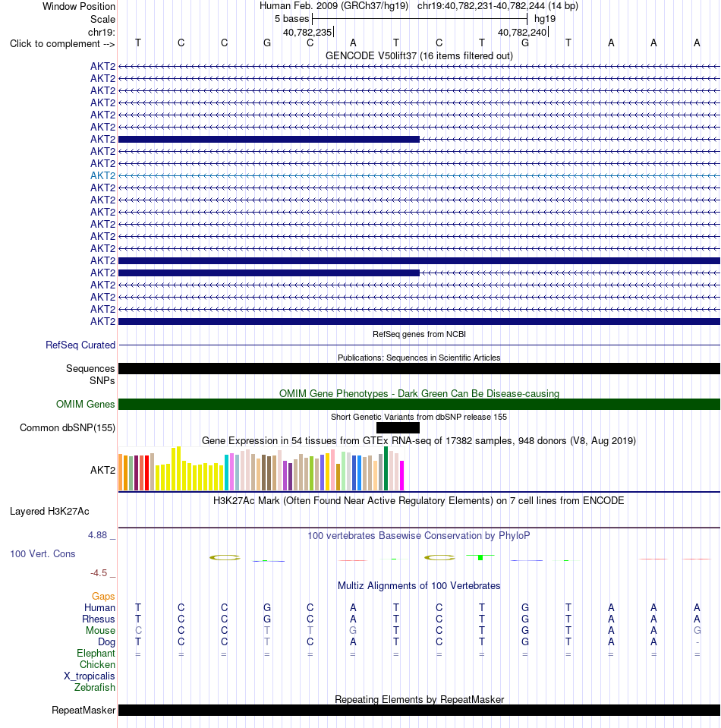Select the 'Elephant' alignment row label
The image size is (721, 728).
(96, 654)
